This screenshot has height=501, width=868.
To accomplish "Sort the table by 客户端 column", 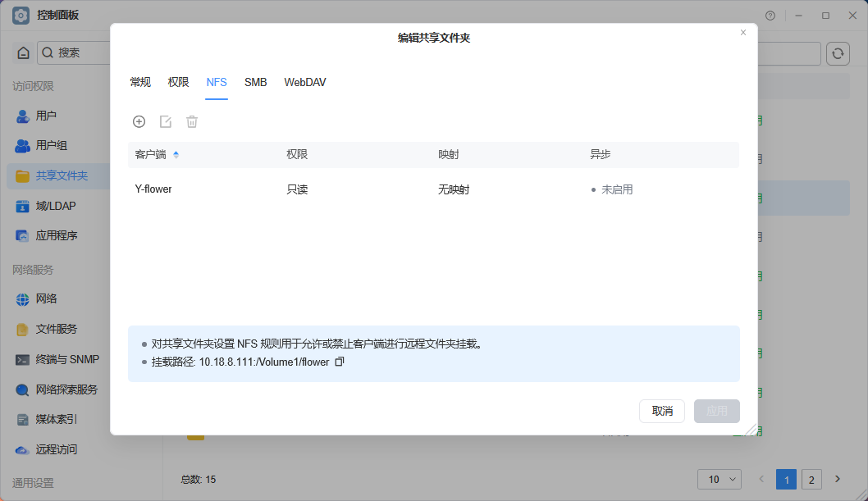I will tap(153, 154).
